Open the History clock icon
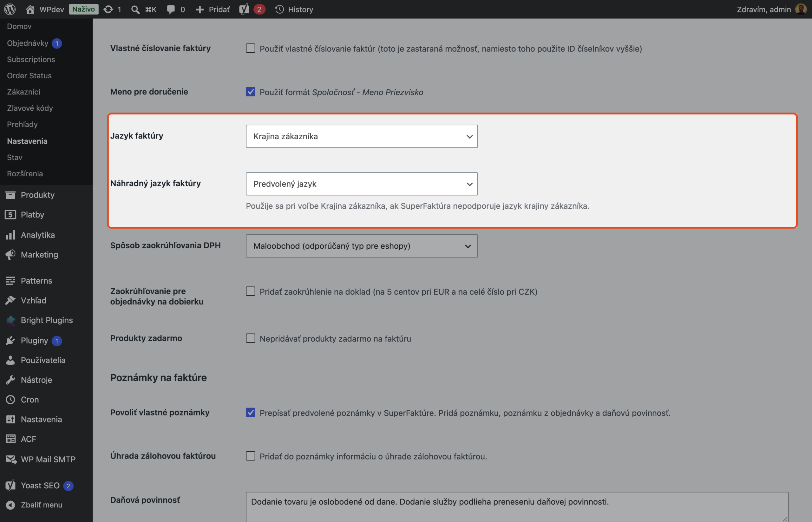The width and height of the screenshot is (812, 522). coord(279,9)
